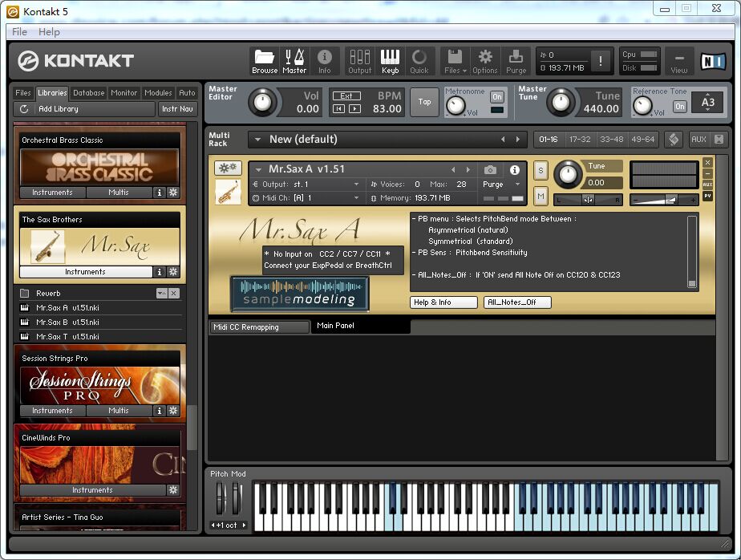Open the Reverb folder options dropdown
Screen dimensions: 741x560
tap(162, 294)
